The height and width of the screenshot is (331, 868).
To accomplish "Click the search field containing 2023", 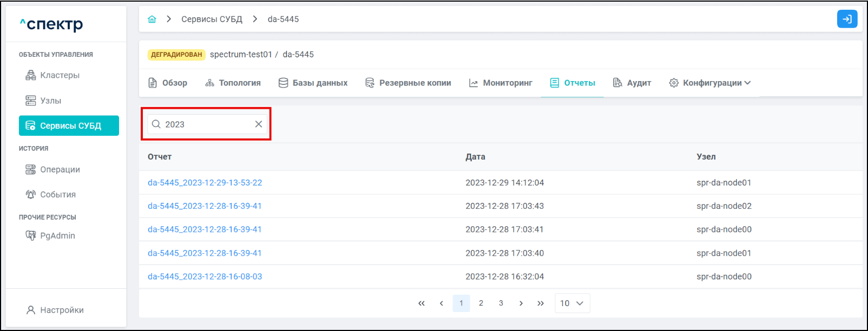I will (x=206, y=124).
